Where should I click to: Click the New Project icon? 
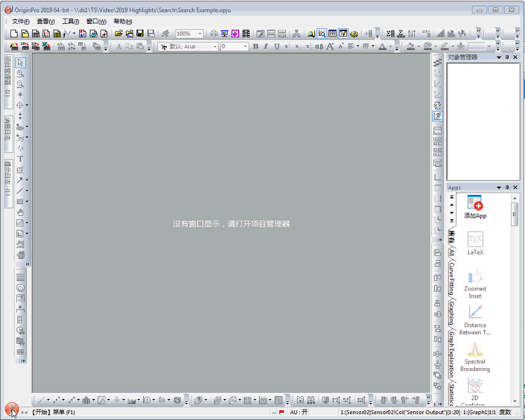(14, 34)
